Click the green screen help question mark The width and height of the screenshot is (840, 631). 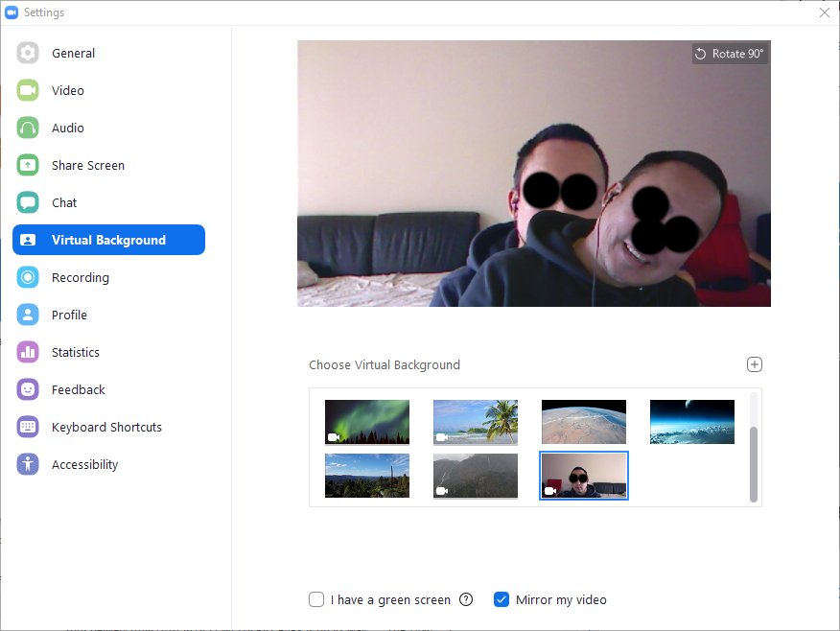[x=466, y=600]
